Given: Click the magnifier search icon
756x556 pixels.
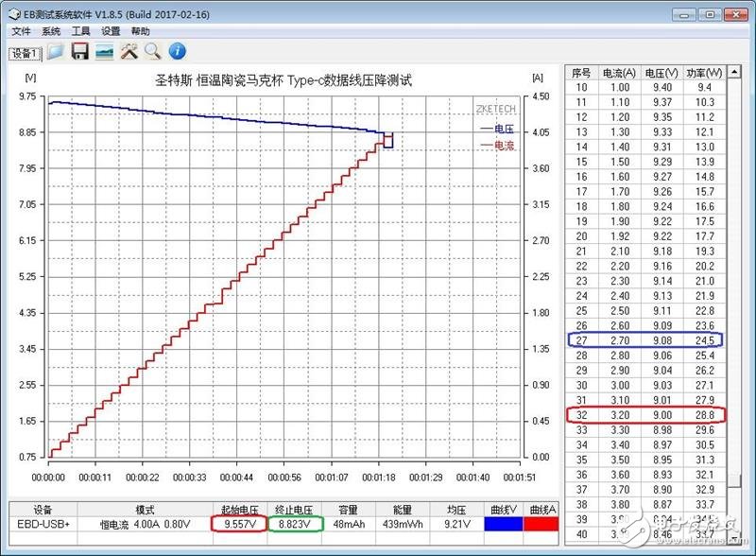Looking at the screenshot, I should [x=153, y=52].
